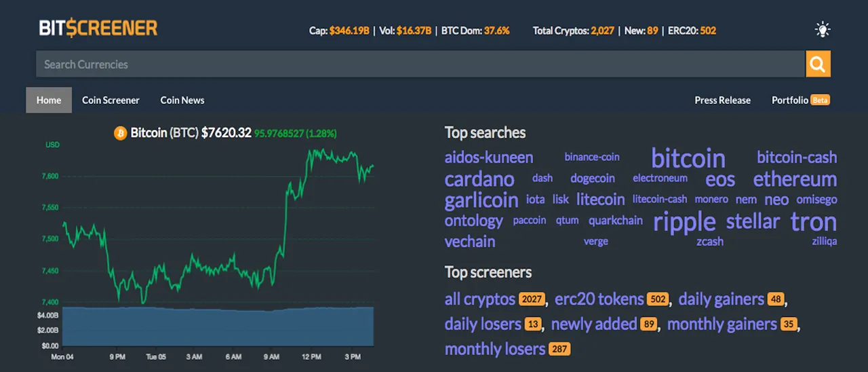Open garlicoin from the tag cloud

coord(481,200)
